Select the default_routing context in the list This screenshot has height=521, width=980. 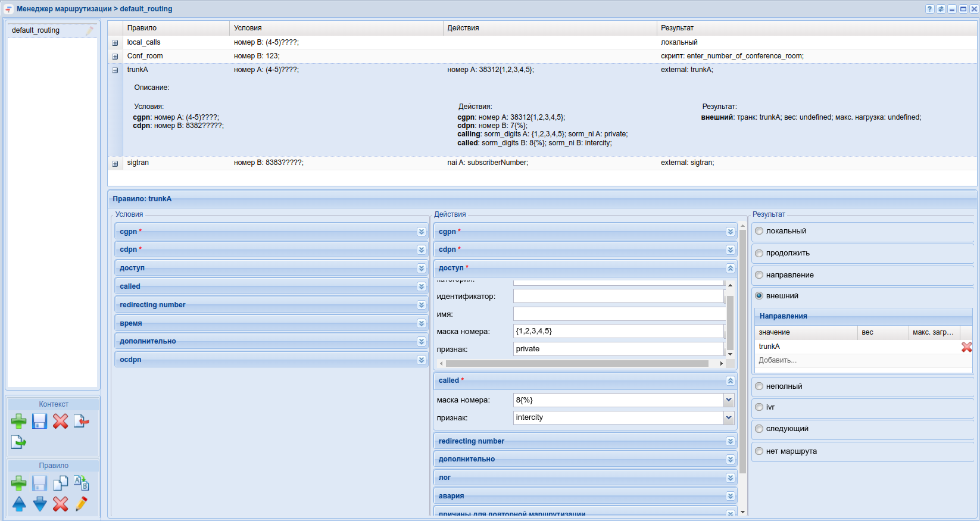36,30
